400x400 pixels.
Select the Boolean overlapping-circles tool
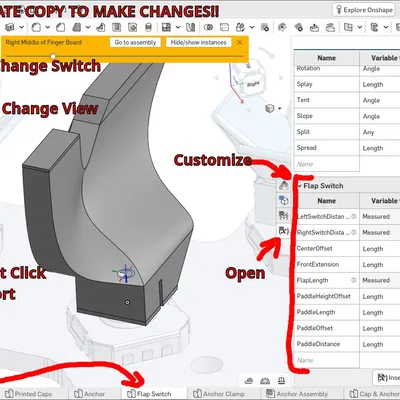pyautogui.click(x=209, y=27)
